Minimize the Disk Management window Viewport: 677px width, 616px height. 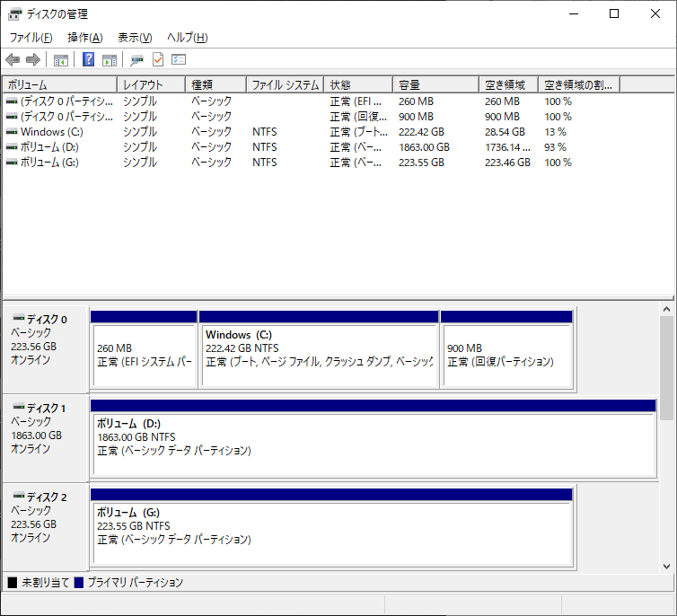(x=574, y=13)
